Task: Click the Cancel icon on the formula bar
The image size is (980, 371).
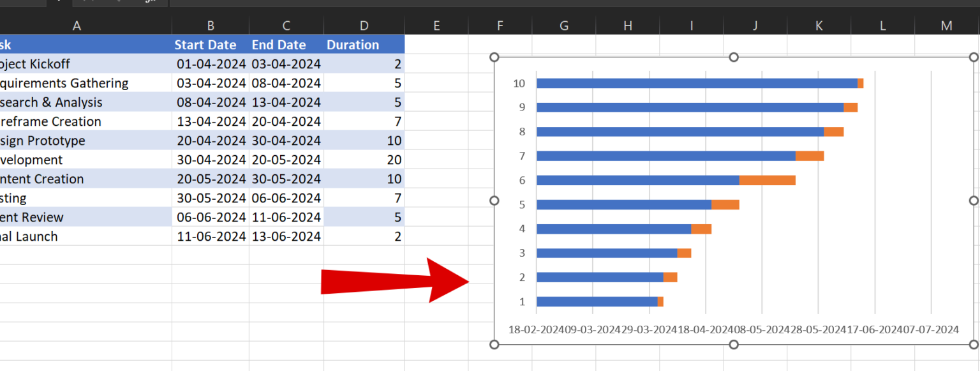Action: click(x=84, y=3)
